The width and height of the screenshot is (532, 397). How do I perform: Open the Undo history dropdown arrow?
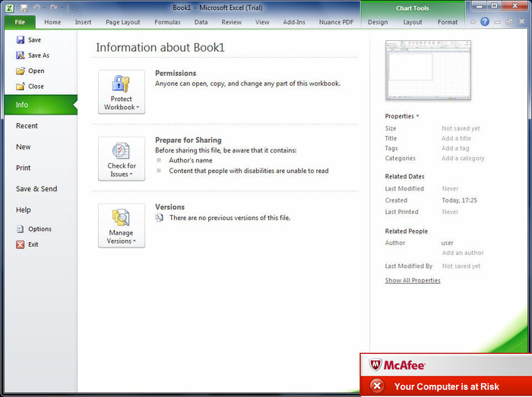(44, 8)
